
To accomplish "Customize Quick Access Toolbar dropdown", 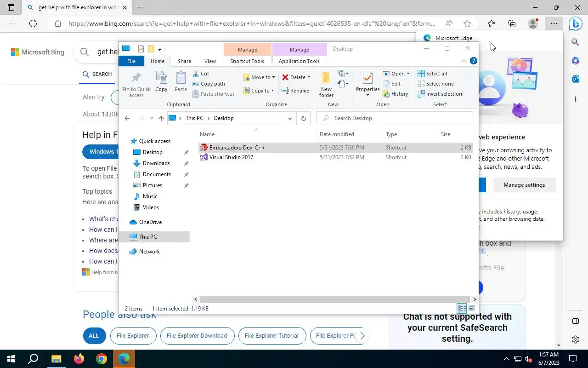I will click(x=159, y=49).
